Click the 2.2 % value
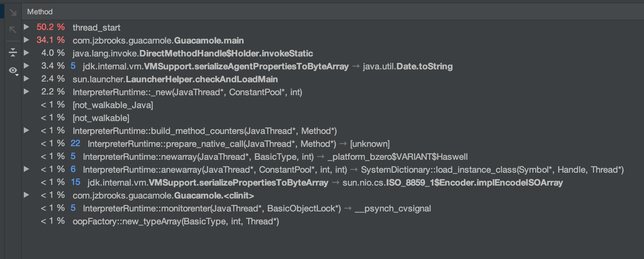 (x=53, y=91)
